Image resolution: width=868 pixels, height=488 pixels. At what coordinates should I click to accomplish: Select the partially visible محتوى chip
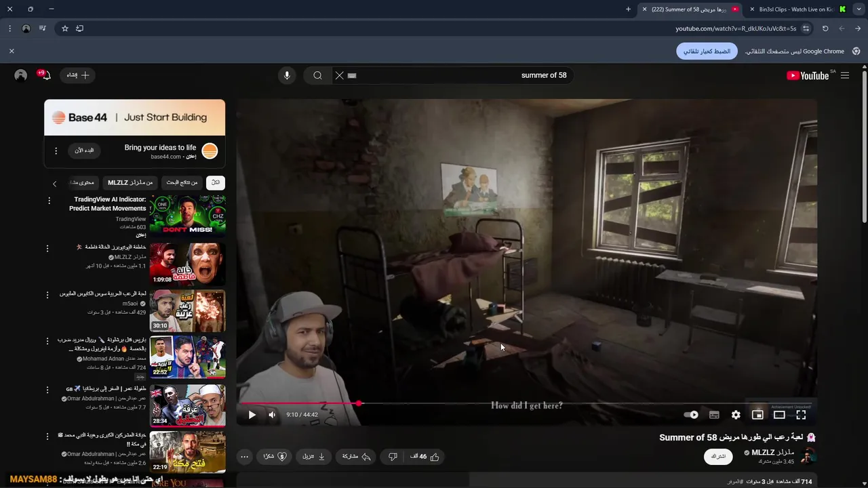[x=82, y=182]
